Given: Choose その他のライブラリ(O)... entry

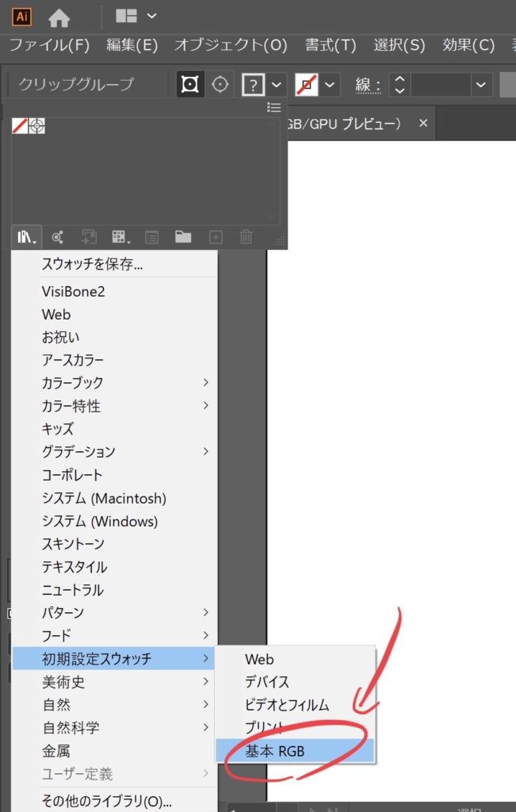Looking at the screenshot, I should pos(114,801).
